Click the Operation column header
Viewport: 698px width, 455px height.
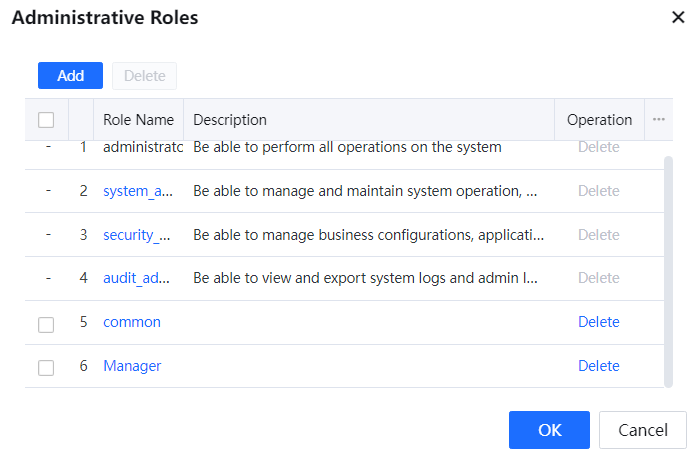pos(599,120)
